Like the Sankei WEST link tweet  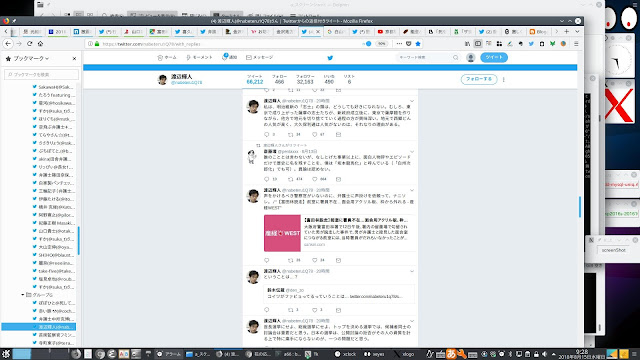[315, 260]
